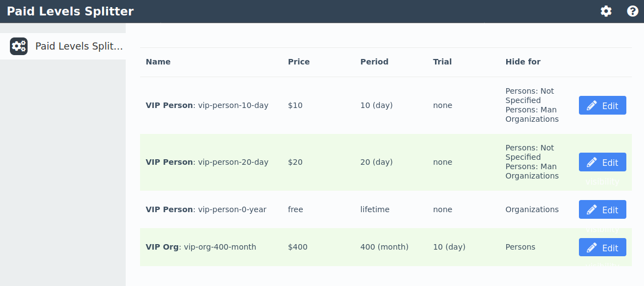The height and width of the screenshot is (286, 644).
Task: Click the Price column header
Action: pyautogui.click(x=299, y=62)
